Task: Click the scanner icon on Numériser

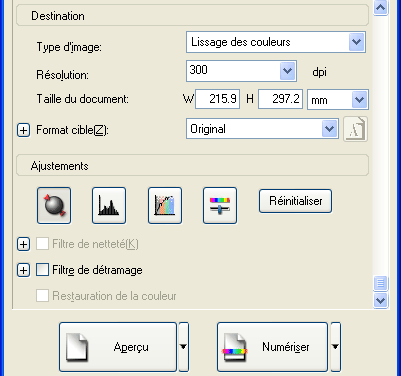Action: [235, 348]
